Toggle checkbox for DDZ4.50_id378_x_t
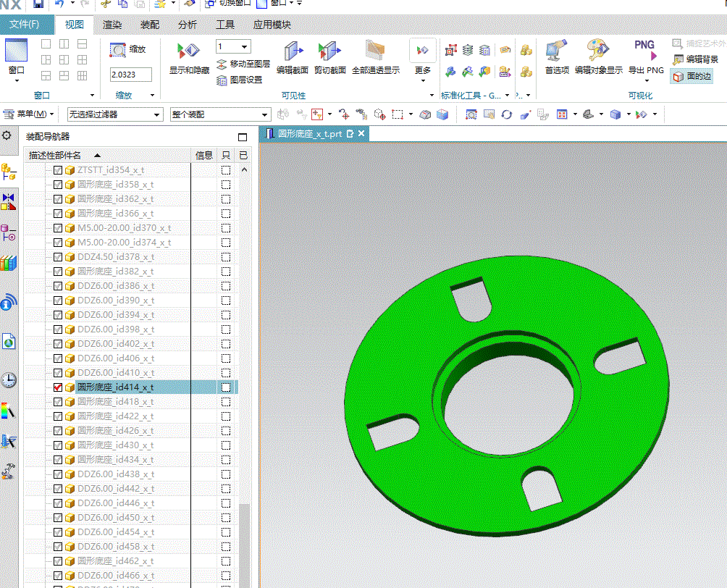 click(x=58, y=257)
